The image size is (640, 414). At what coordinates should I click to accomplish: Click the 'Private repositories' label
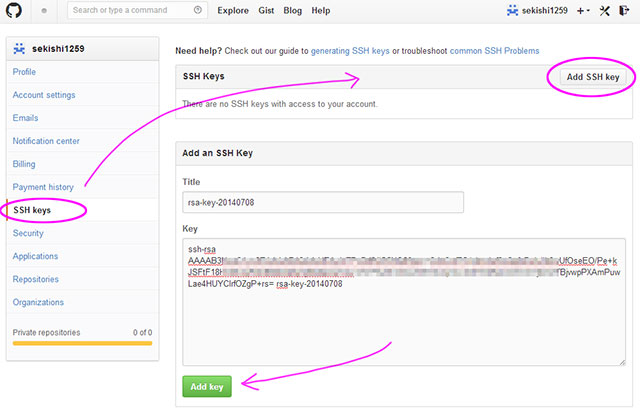pos(47,332)
